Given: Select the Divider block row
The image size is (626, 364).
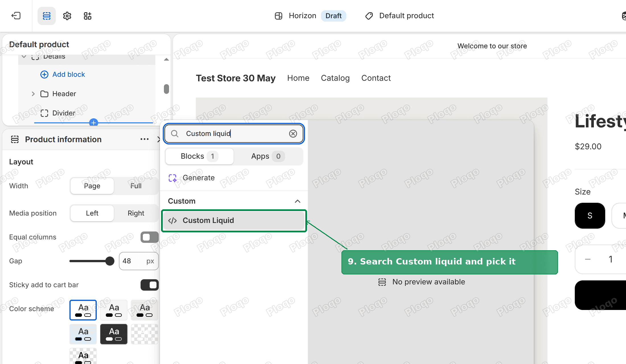Looking at the screenshot, I should [x=87, y=113].
